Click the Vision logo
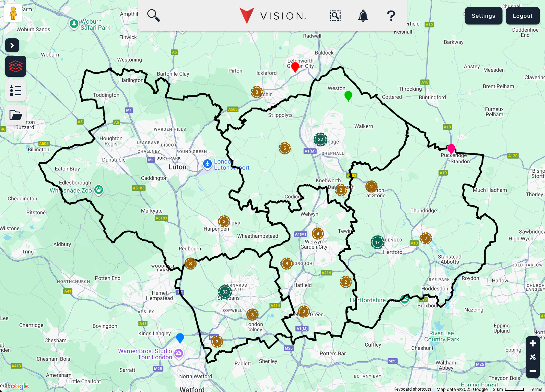The image size is (545, 392). (272, 16)
